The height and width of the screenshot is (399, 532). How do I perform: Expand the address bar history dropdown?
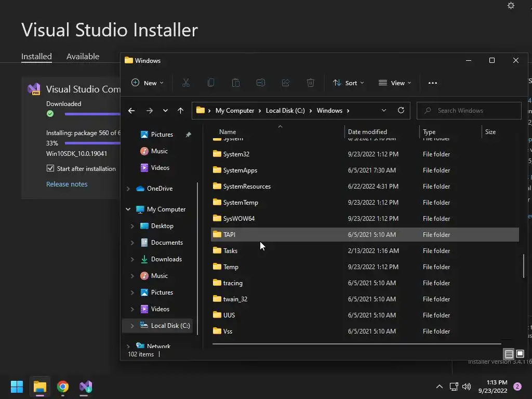tap(384, 110)
